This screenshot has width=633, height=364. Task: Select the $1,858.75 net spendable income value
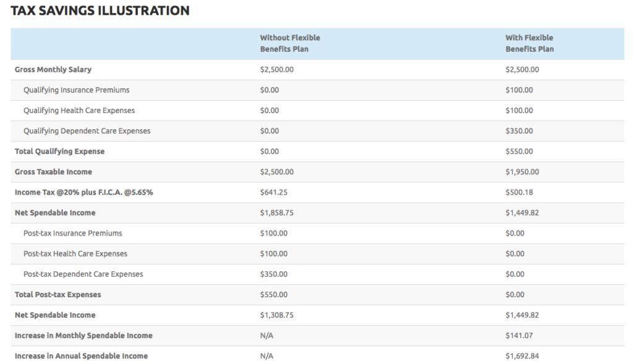coord(277,213)
